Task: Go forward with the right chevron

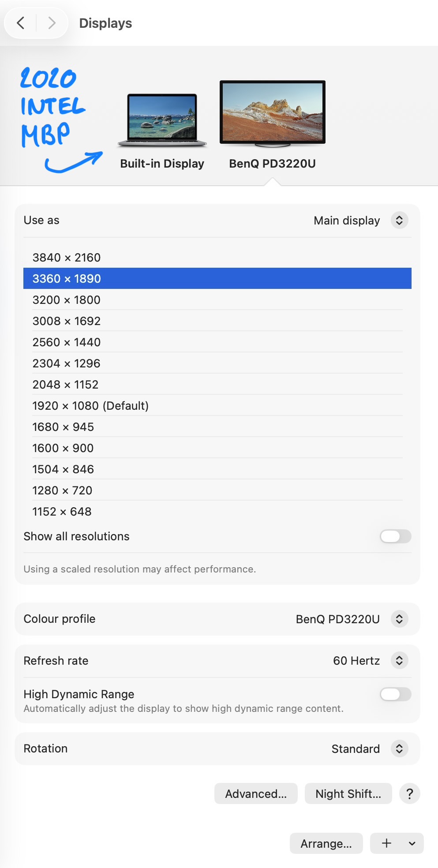Action: (x=52, y=23)
